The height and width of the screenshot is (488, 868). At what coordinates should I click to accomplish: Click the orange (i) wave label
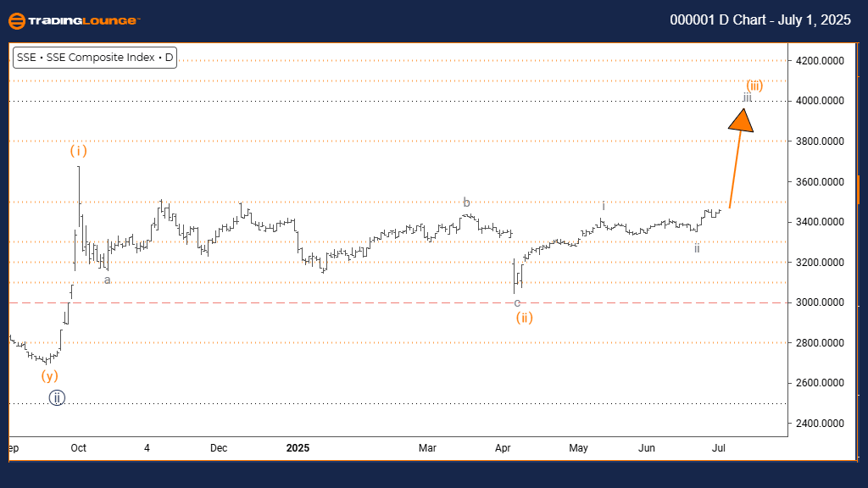point(79,152)
